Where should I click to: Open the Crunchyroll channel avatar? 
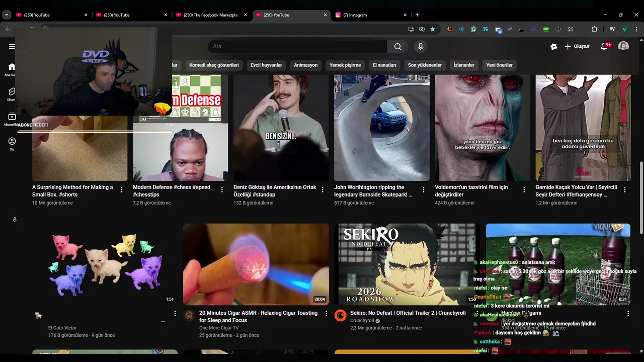tap(341, 315)
